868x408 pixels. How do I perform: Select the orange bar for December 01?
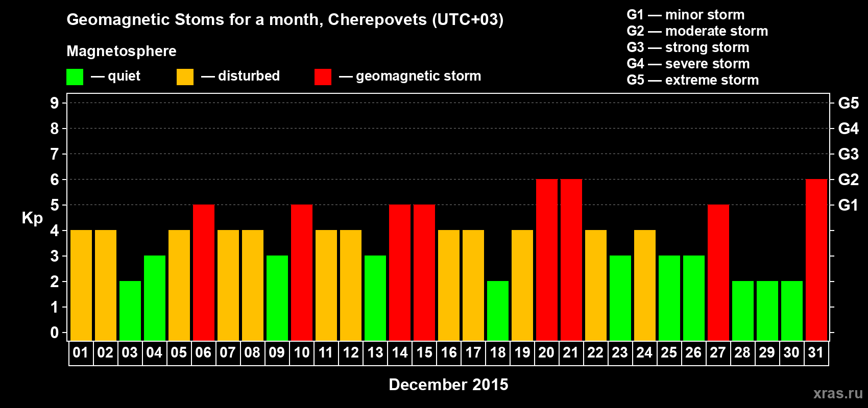[81, 285]
